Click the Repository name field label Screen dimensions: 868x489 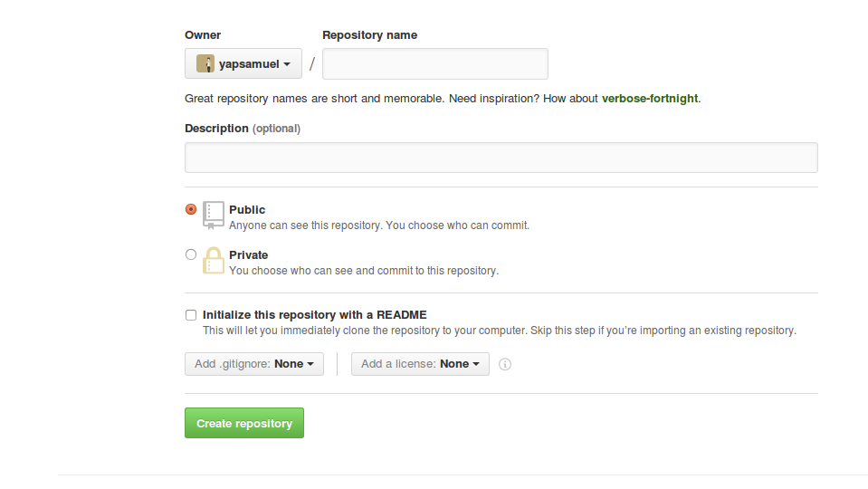point(369,35)
